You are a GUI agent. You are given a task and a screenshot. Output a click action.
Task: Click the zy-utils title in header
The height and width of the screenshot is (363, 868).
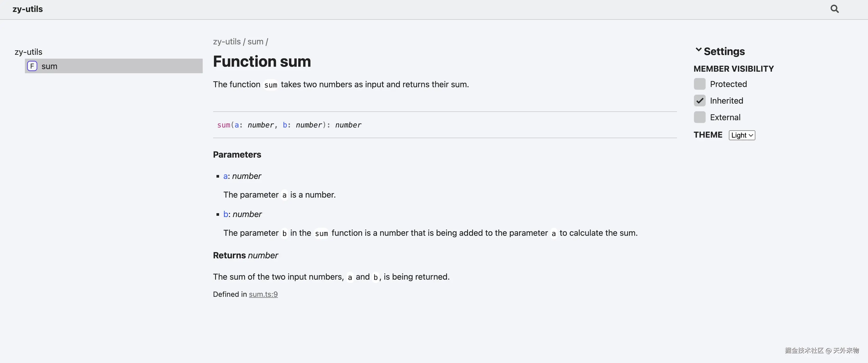coord(28,9)
